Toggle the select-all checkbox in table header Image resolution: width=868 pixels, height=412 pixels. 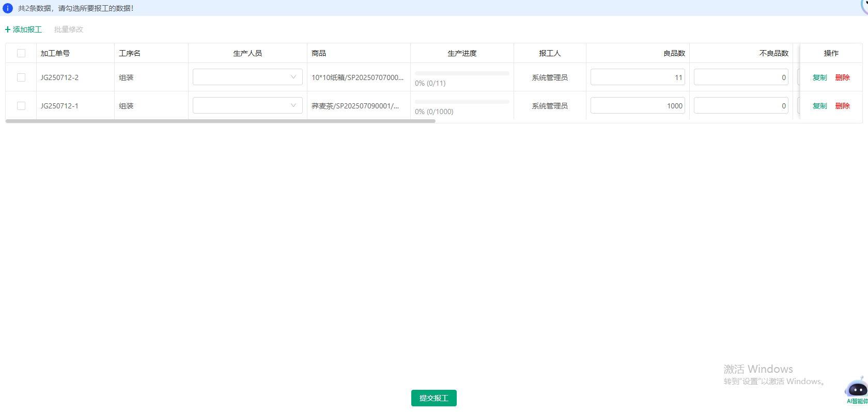(x=21, y=53)
